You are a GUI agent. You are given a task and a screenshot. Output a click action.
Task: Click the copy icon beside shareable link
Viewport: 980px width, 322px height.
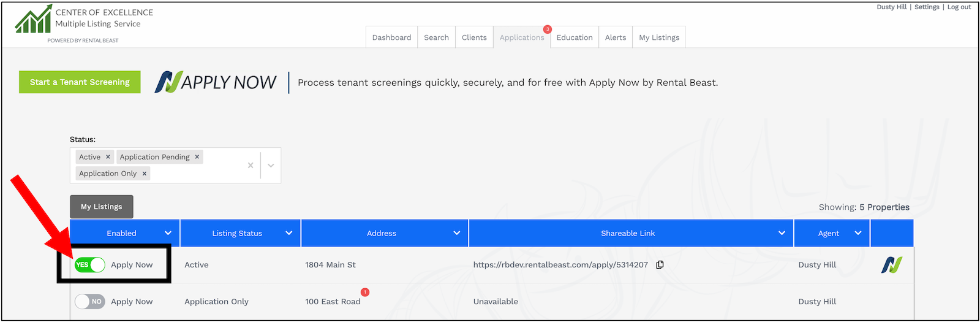[660, 265]
